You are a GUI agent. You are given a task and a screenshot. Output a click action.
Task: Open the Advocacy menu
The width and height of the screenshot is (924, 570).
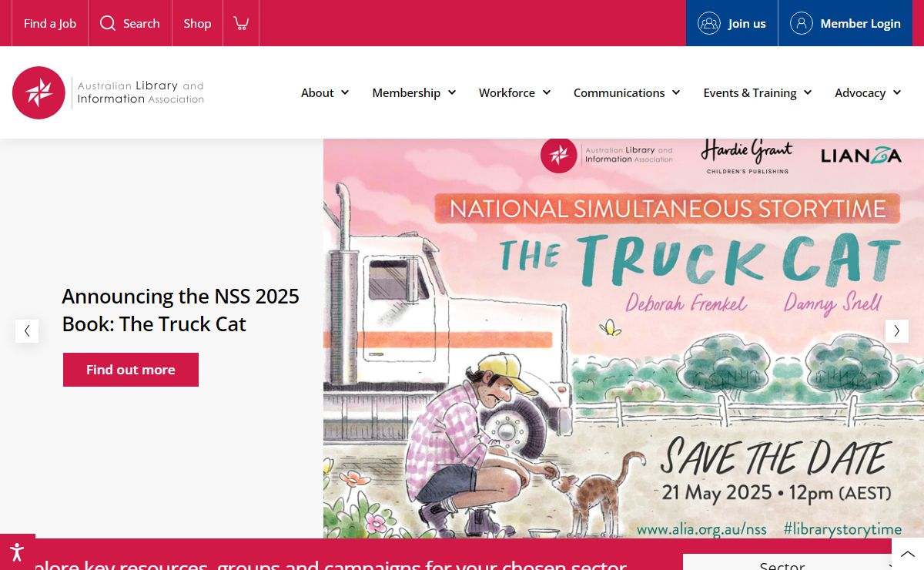[x=860, y=92]
